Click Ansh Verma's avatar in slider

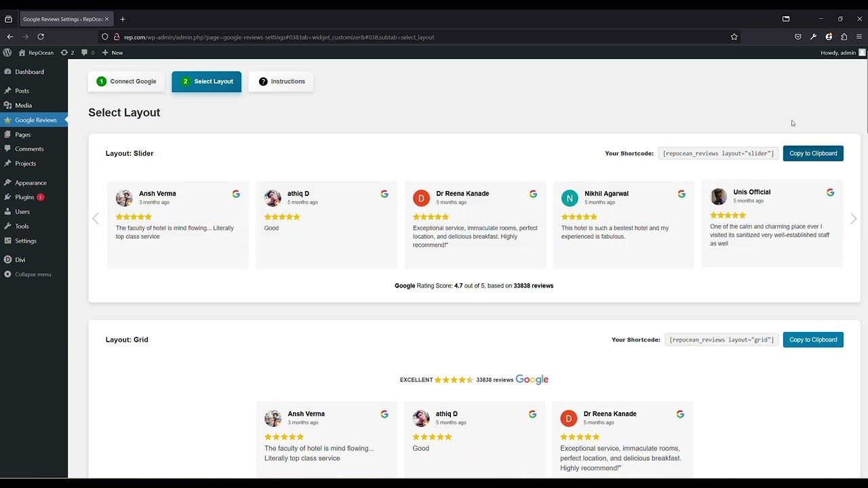pos(124,198)
